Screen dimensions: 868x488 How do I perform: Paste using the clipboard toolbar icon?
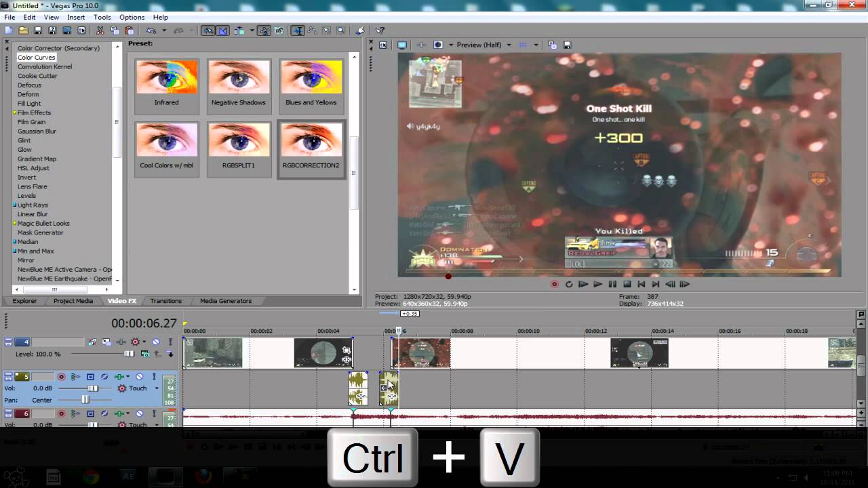point(129,30)
